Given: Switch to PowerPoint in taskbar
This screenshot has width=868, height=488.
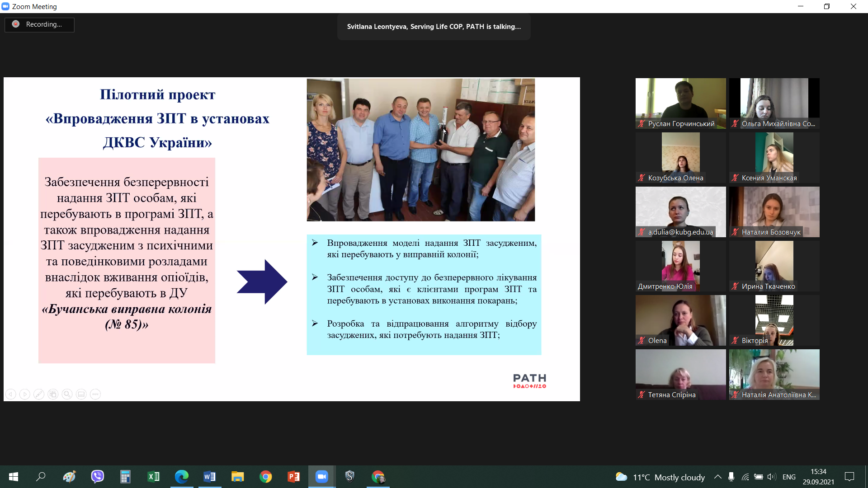Looking at the screenshot, I should (293, 477).
